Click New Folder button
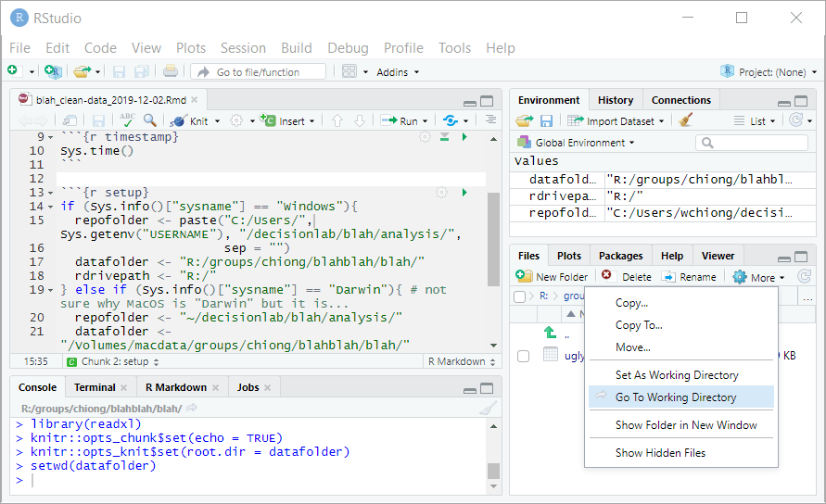826x504 pixels. tap(552, 276)
